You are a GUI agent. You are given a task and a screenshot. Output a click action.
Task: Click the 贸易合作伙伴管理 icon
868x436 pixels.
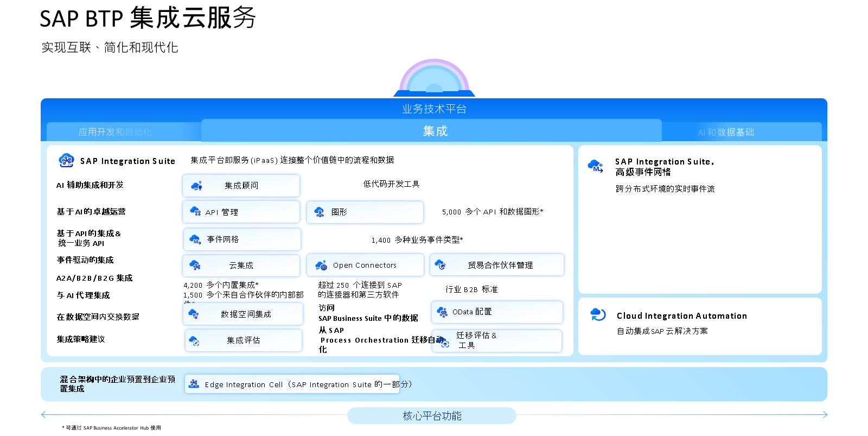pyautogui.click(x=440, y=264)
